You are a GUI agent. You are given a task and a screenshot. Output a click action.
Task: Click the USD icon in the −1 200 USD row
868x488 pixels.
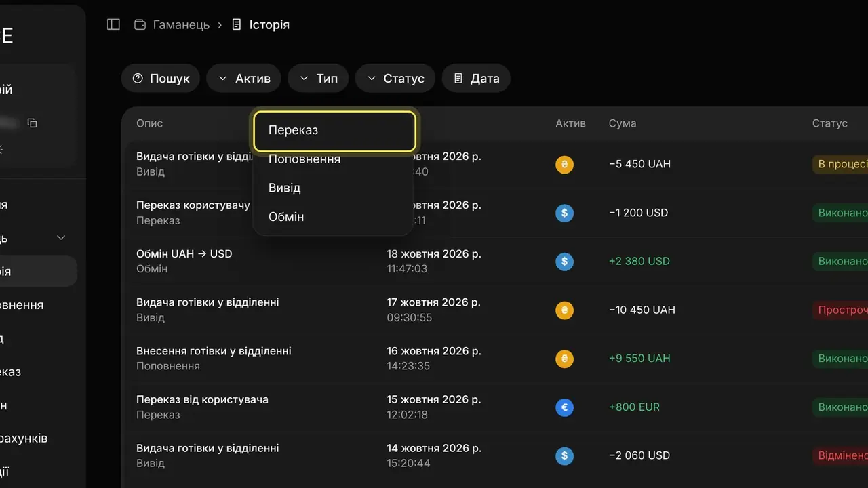click(564, 213)
